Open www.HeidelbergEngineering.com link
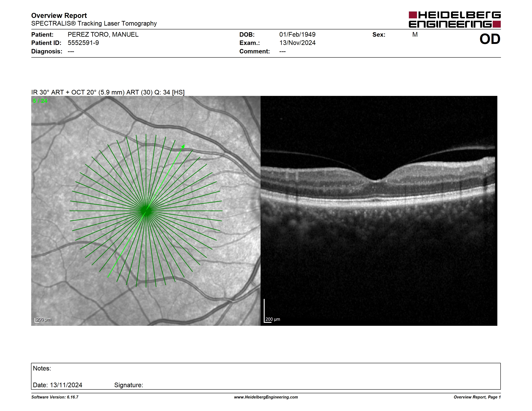The height and width of the screenshot is (411, 532). pyautogui.click(x=266, y=397)
